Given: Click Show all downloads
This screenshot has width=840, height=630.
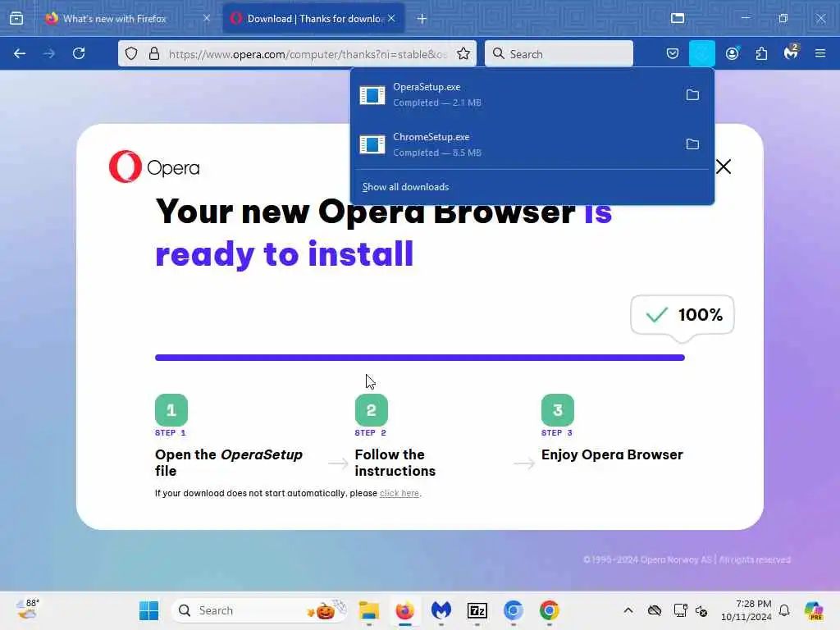Looking at the screenshot, I should [x=405, y=187].
